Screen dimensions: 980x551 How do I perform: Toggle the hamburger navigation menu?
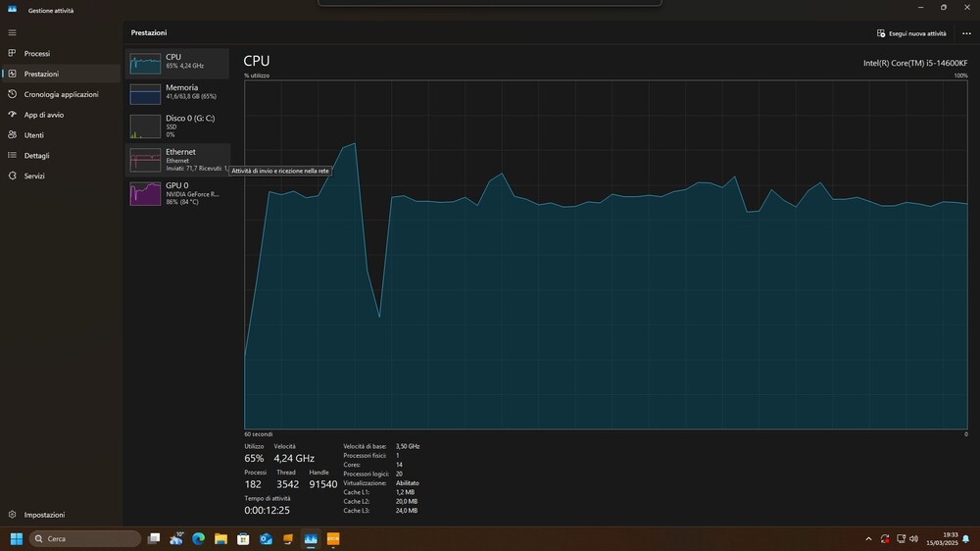point(12,32)
